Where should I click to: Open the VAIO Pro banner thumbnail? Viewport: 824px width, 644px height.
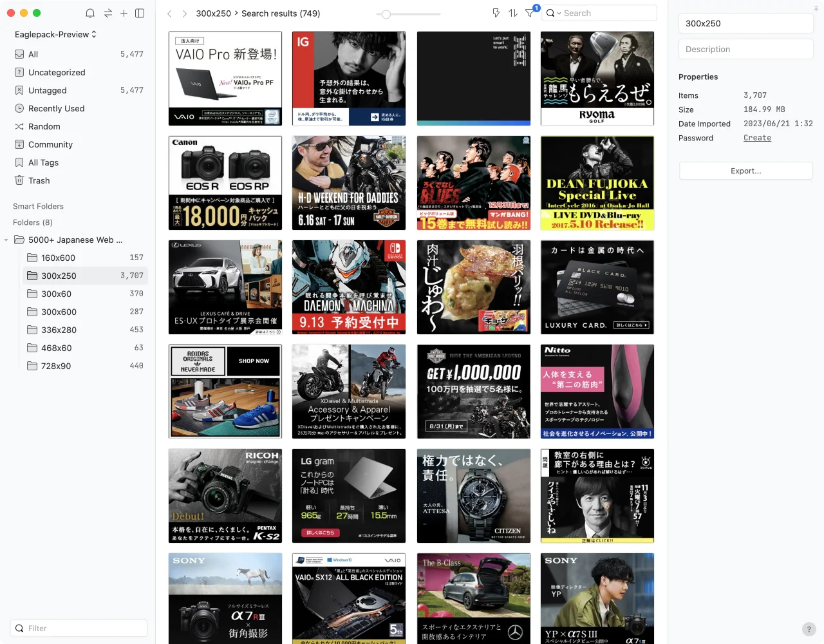tap(225, 79)
